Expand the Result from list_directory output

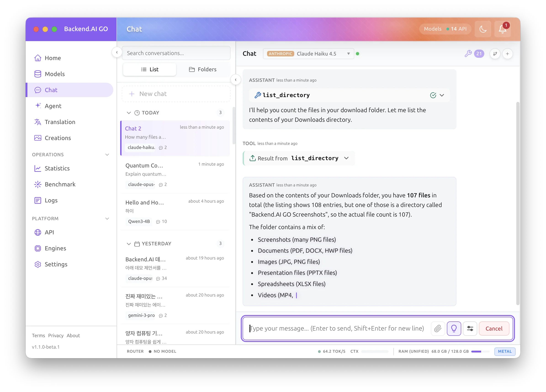[x=346, y=158]
